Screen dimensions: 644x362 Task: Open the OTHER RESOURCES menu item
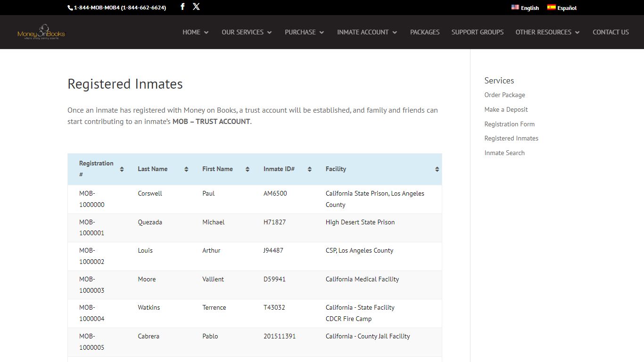click(x=544, y=32)
